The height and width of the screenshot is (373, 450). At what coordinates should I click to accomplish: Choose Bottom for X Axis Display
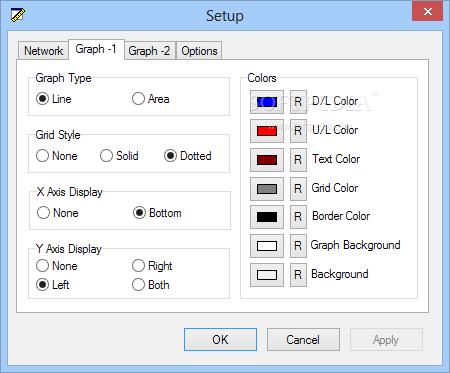pyautogui.click(x=157, y=213)
